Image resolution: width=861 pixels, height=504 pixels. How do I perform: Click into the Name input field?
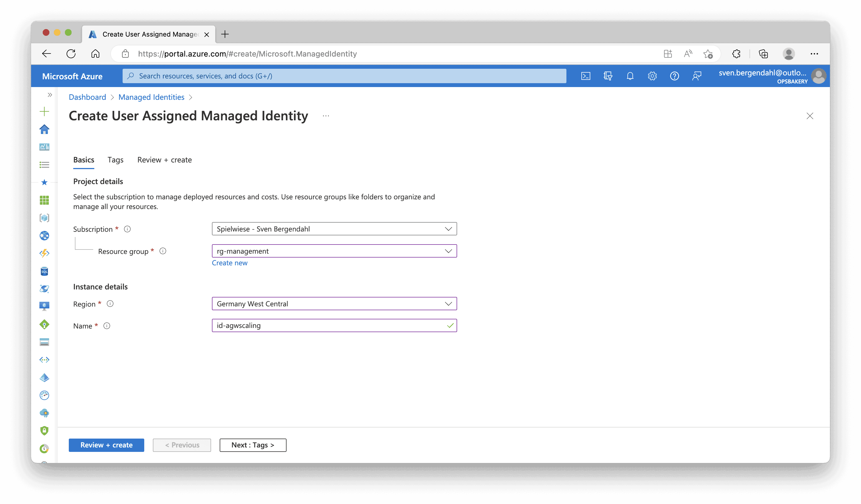click(x=328, y=325)
